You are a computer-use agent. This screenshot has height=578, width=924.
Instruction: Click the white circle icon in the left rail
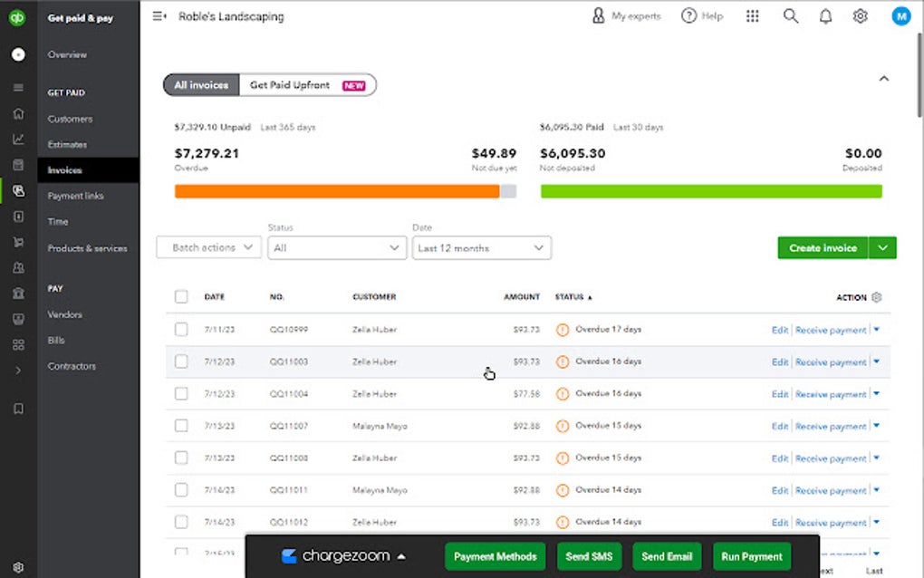tap(18, 54)
